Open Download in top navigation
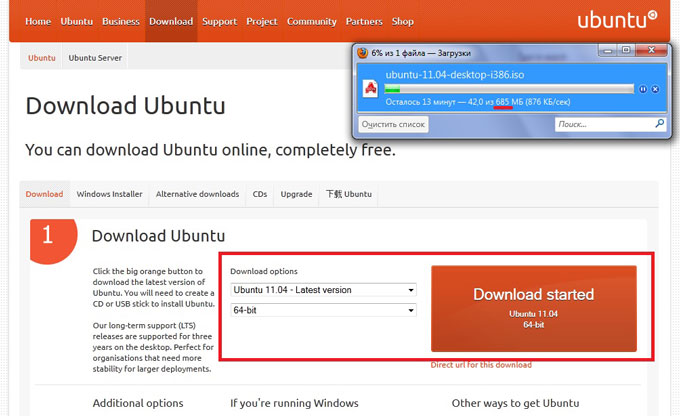 click(x=171, y=21)
